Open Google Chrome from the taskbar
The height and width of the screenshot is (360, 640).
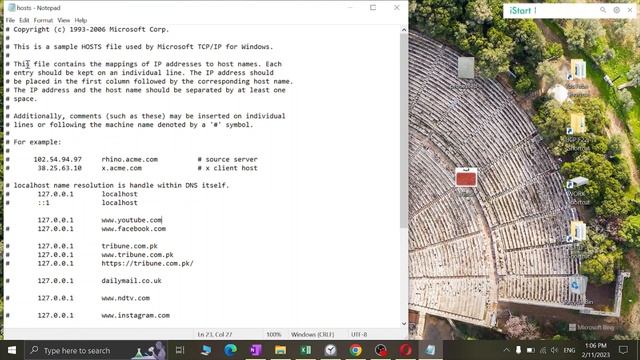point(356,350)
